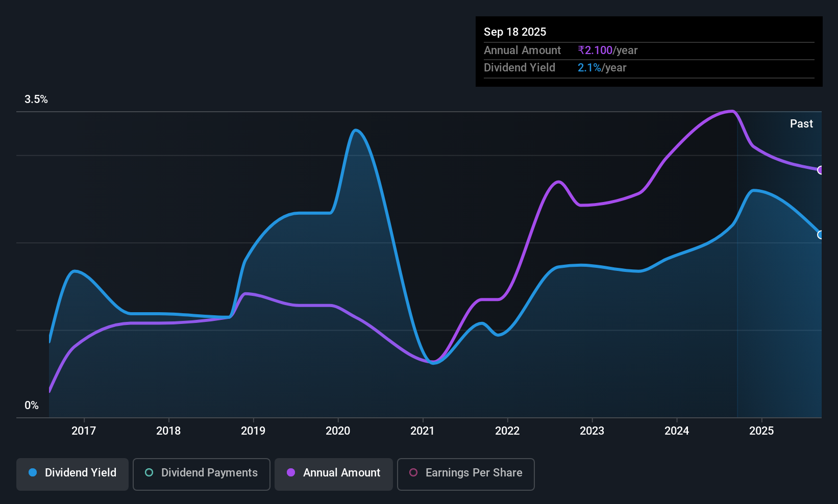Click the 2025 x-axis label
This screenshot has width=838, height=504.
pos(761,431)
